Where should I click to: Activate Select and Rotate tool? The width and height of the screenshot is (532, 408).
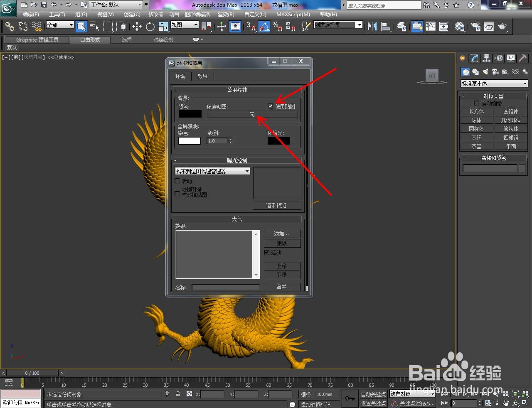(150, 27)
